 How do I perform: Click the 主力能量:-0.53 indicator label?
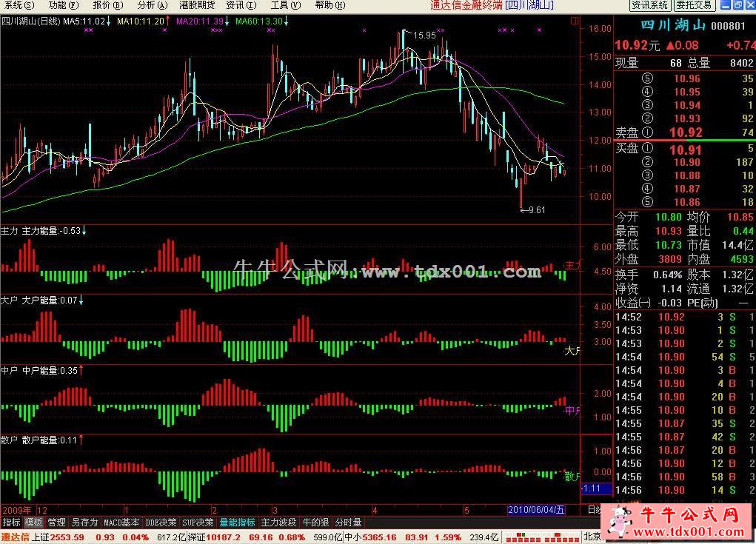tap(51, 231)
